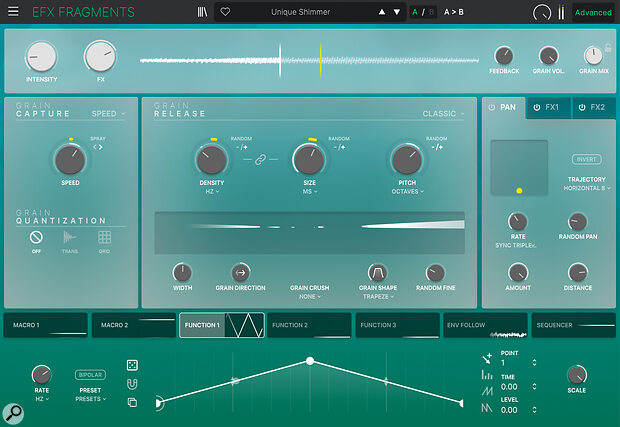Click the Density random -/+ control
The height and width of the screenshot is (427, 620).
242,147
